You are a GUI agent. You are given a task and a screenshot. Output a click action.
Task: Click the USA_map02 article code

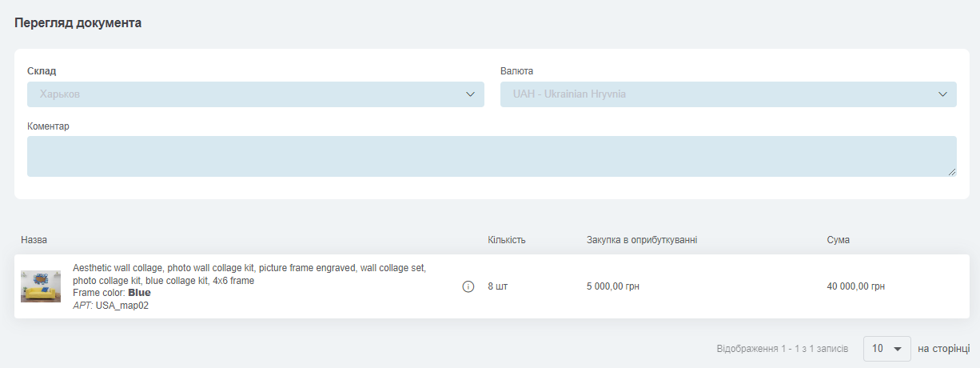(122, 305)
